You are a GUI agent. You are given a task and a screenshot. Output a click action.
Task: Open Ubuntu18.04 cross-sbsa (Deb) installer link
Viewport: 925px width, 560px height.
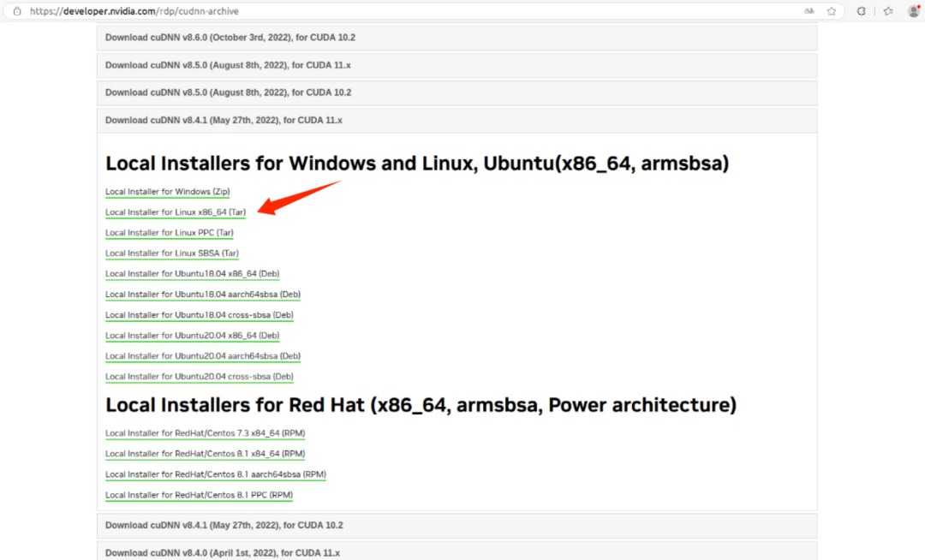200,315
